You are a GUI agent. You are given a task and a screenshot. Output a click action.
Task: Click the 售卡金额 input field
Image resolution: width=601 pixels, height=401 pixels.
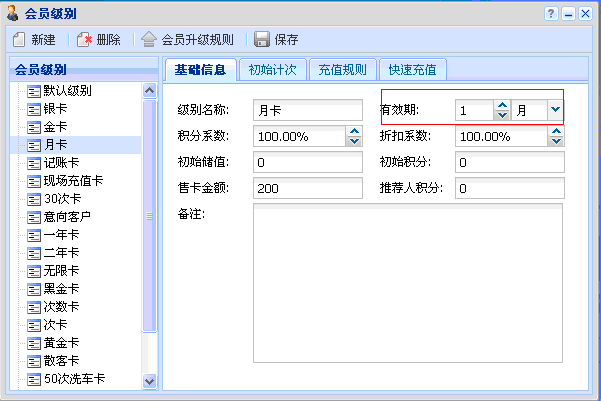point(306,188)
